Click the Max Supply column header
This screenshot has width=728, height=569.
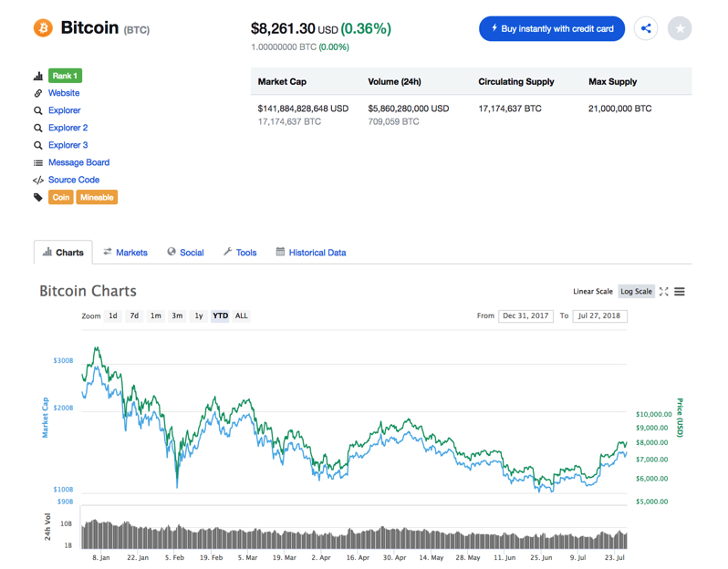point(612,82)
